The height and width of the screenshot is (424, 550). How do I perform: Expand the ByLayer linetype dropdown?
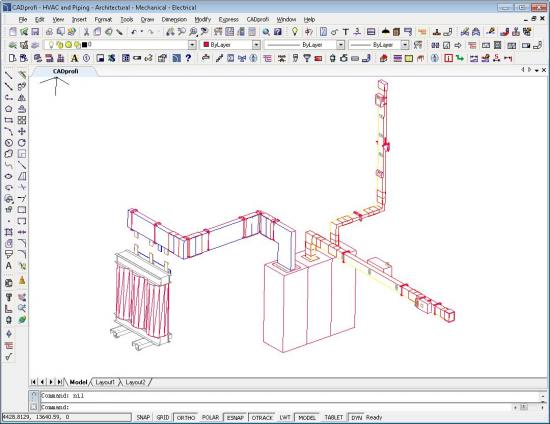pyautogui.click(x=341, y=45)
